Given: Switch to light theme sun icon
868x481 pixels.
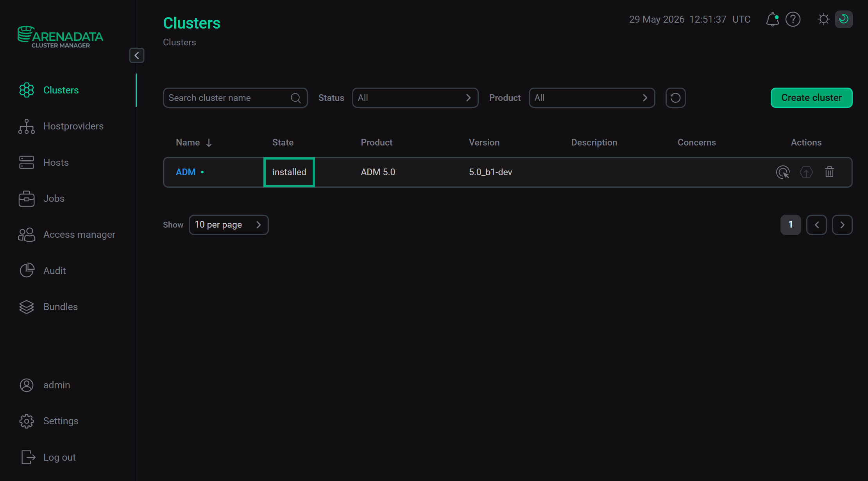Looking at the screenshot, I should [x=823, y=19].
